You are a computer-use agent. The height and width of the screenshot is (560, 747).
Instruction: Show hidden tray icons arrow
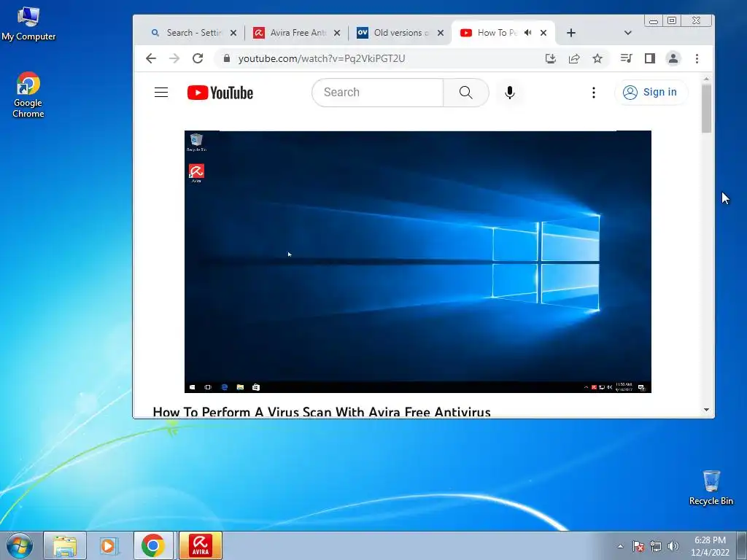(x=620, y=546)
